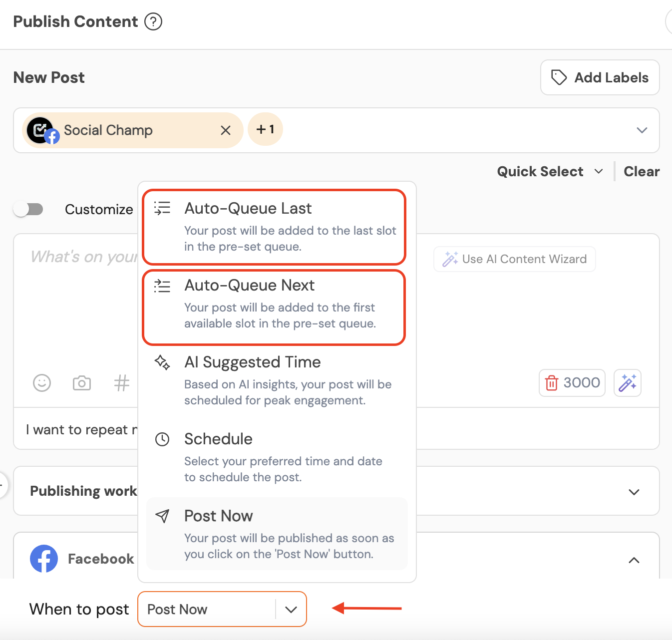The height and width of the screenshot is (640, 672).
Task: Click the emoji smiley icon
Action: tap(42, 383)
